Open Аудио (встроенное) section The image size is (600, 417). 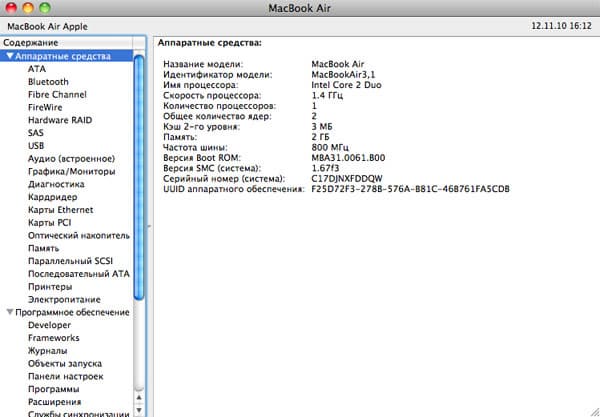[x=72, y=159]
